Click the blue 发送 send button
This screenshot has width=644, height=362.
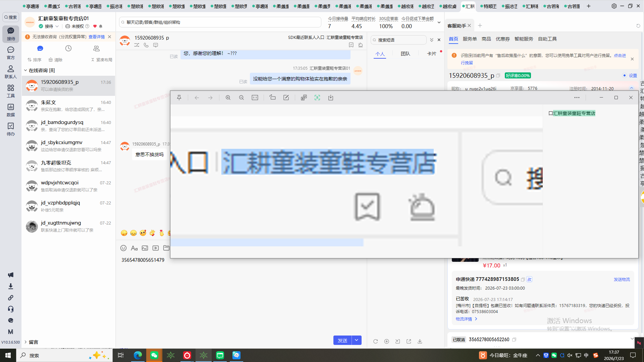(342, 340)
